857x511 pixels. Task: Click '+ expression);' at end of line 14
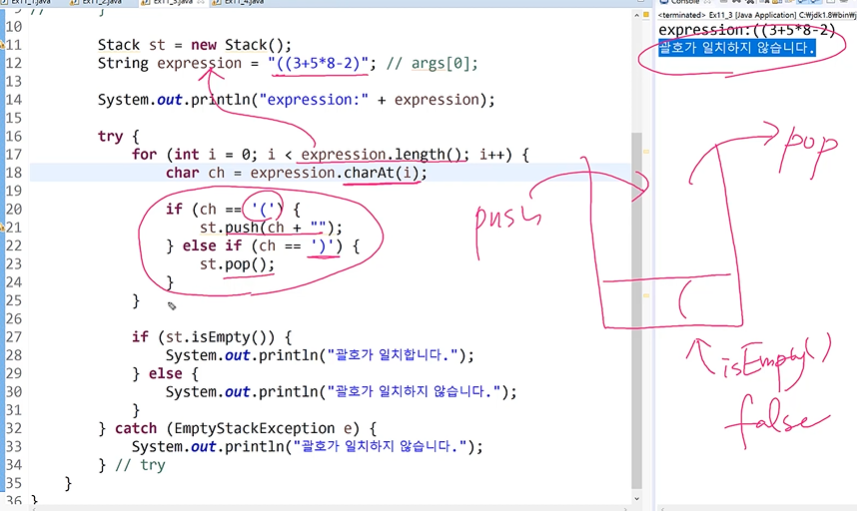436,100
